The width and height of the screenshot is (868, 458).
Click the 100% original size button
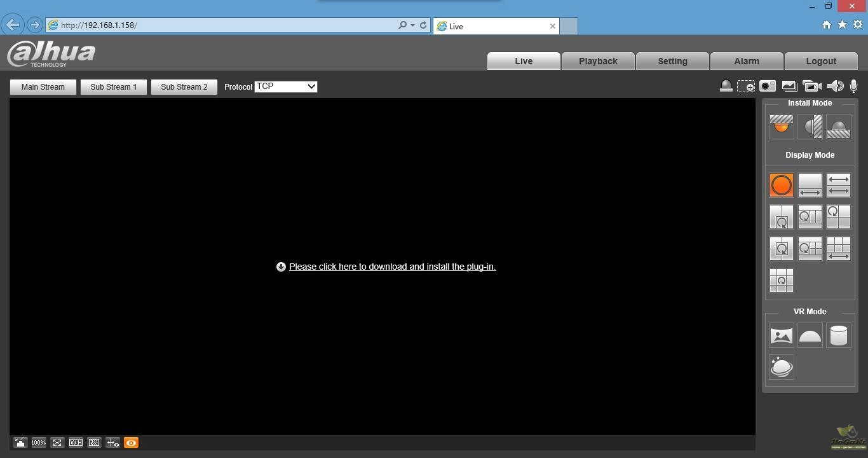(39, 443)
